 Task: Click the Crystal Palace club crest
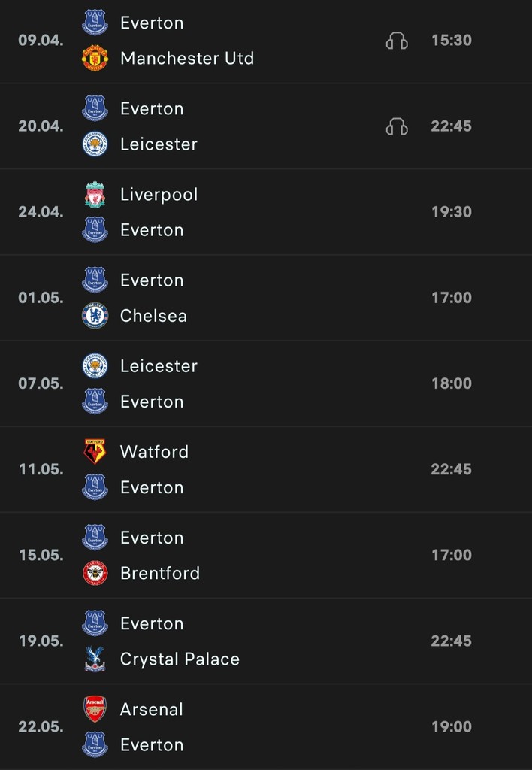(95, 659)
